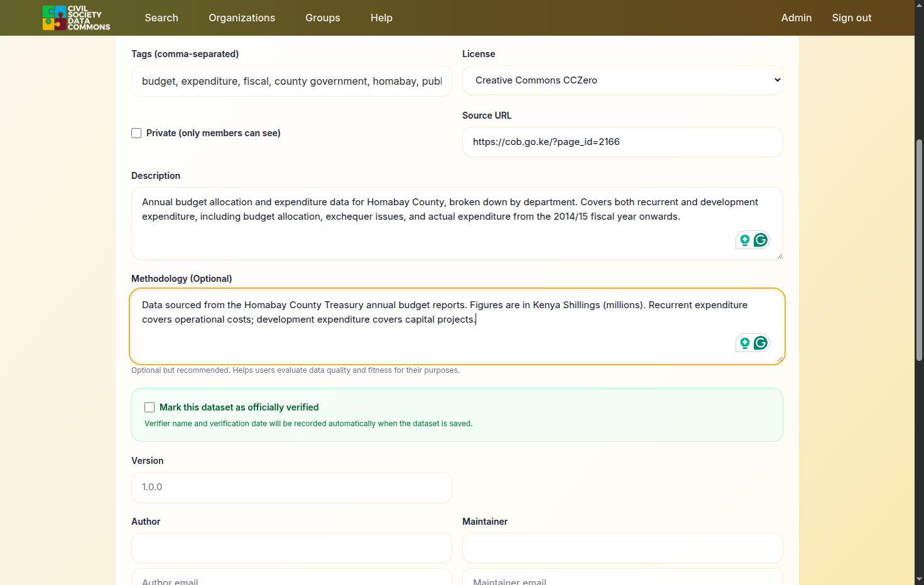Click the "Source URL" label

coord(487,115)
